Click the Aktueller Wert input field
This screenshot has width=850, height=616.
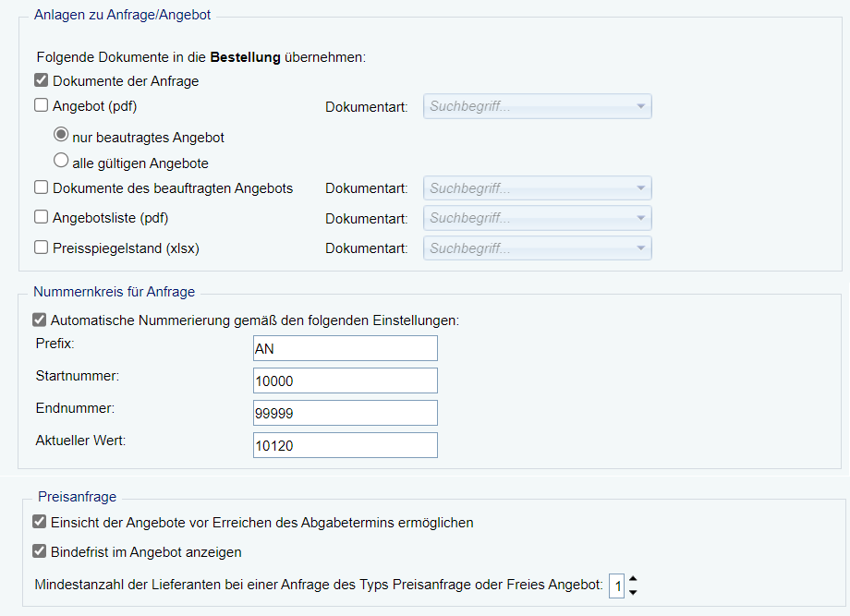345,445
